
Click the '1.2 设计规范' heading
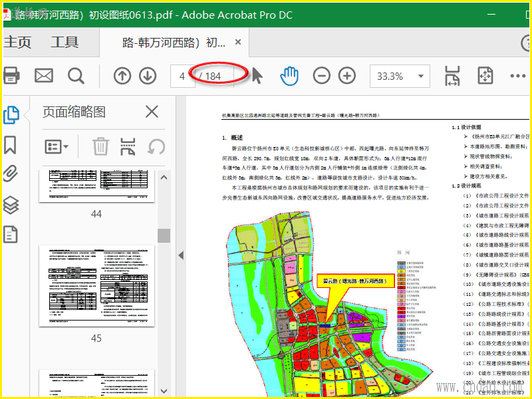[467, 186]
